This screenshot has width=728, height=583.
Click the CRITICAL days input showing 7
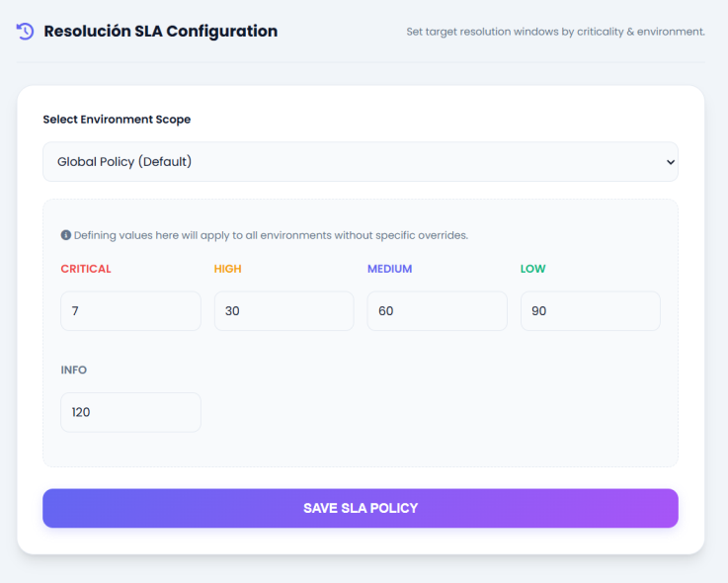[x=131, y=311]
